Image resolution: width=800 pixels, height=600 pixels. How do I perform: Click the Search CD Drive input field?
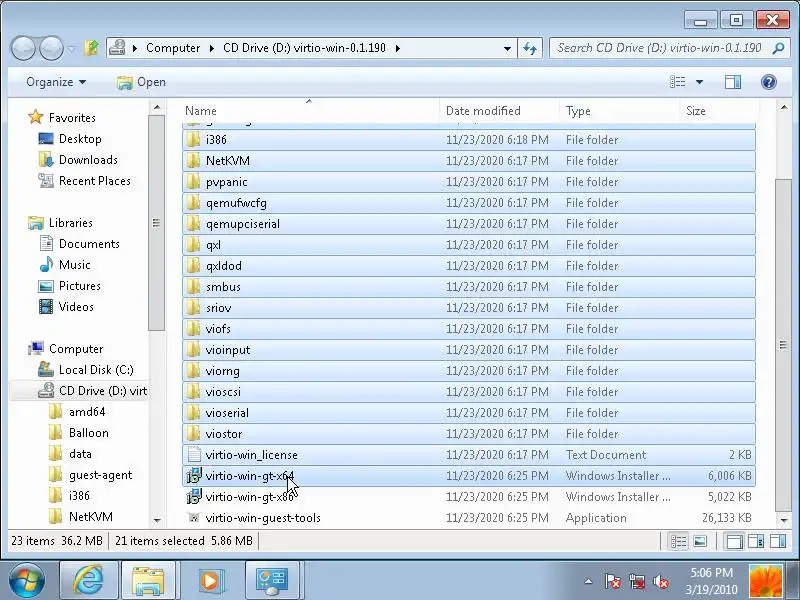[659, 48]
